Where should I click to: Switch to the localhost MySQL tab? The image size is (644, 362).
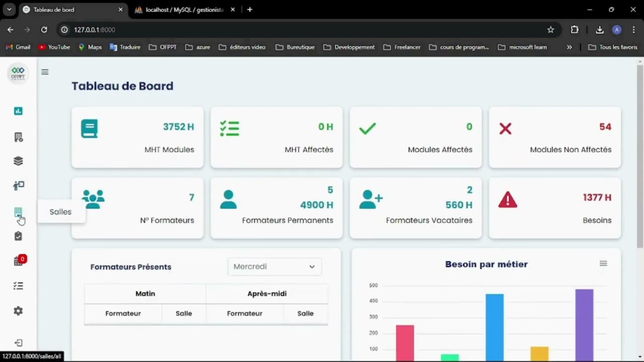[x=185, y=10]
